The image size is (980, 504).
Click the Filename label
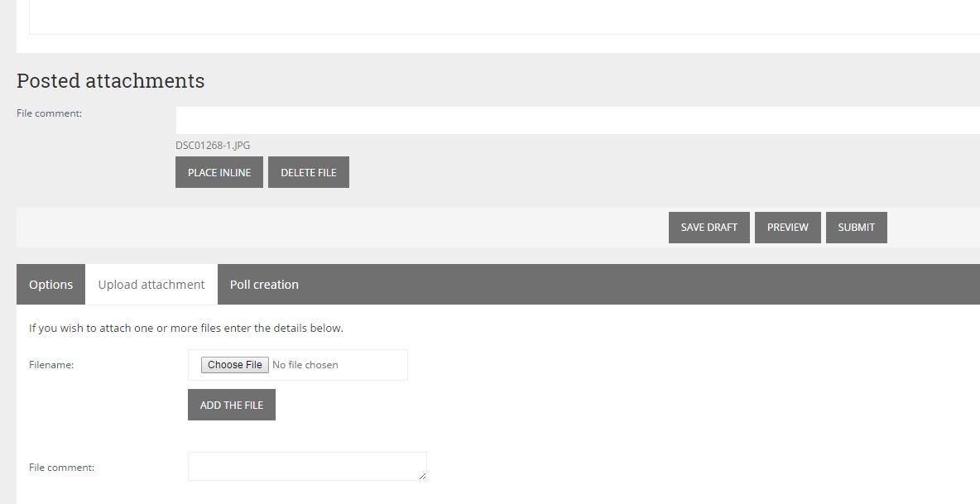(x=51, y=365)
